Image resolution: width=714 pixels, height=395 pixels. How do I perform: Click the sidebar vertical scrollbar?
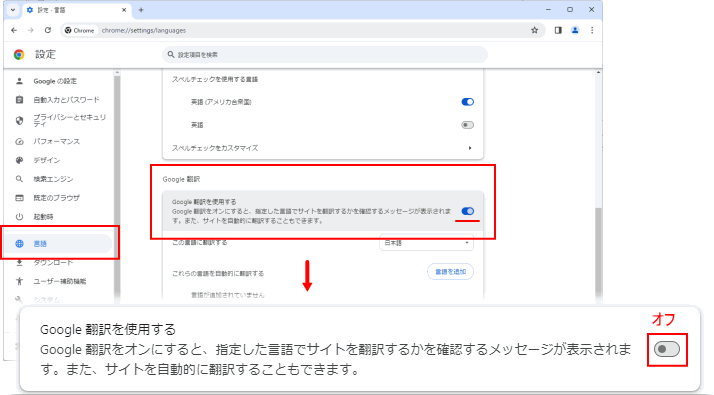click(117, 187)
